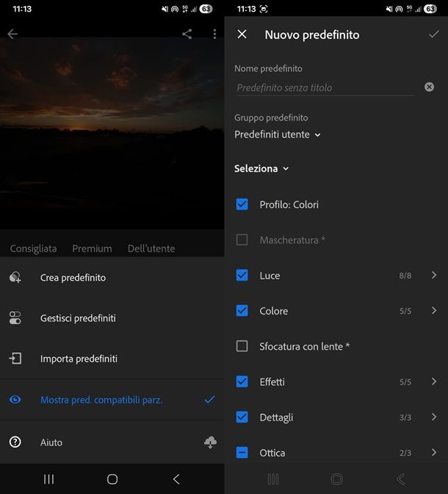Open the three-dot overflow menu

pyautogui.click(x=214, y=34)
